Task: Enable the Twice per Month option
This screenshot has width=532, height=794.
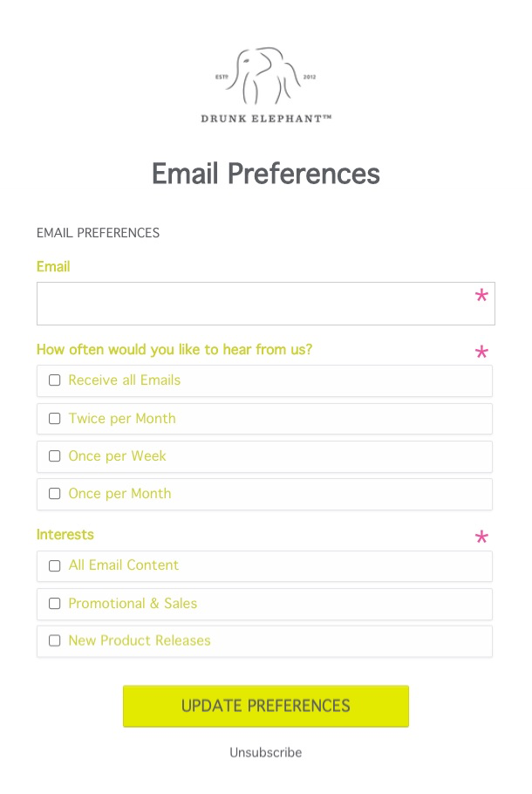Action: coord(54,419)
